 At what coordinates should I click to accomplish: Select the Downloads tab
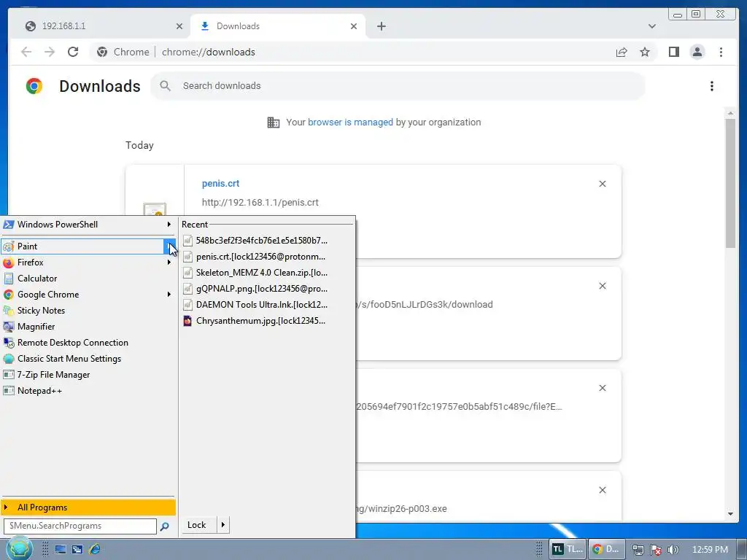pyautogui.click(x=278, y=26)
